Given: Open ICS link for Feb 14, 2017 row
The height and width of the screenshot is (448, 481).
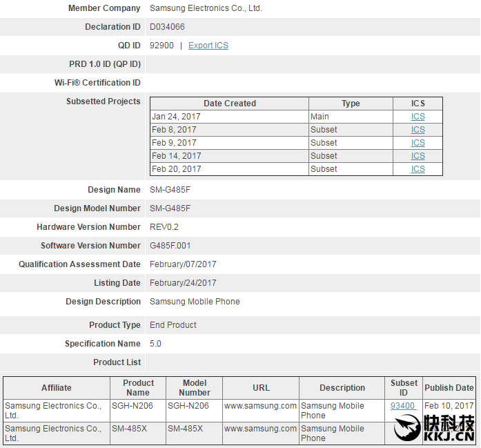Looking at the screenshot, I should (x=418, y=156).
